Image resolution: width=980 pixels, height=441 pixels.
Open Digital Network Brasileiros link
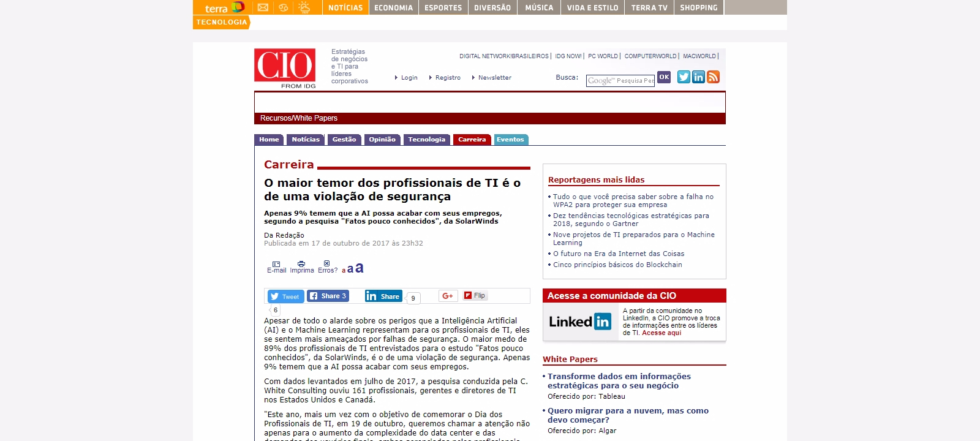[504, 56]
